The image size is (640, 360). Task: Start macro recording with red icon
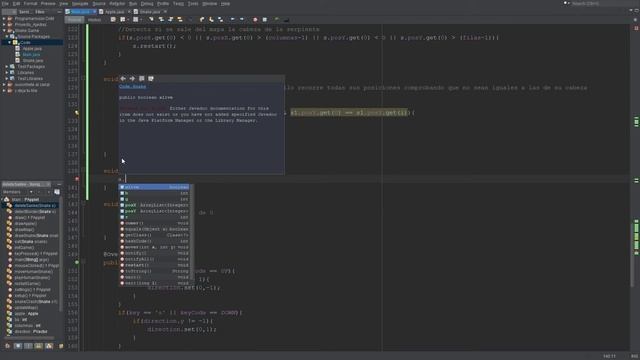click(255, 20)
